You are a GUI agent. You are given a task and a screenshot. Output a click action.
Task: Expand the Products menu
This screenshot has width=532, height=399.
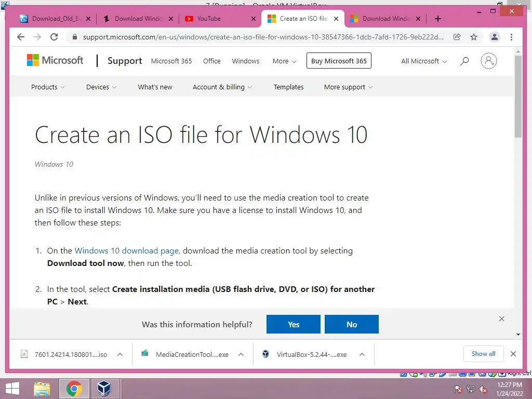pyautogui.click(x=48, y=87)
